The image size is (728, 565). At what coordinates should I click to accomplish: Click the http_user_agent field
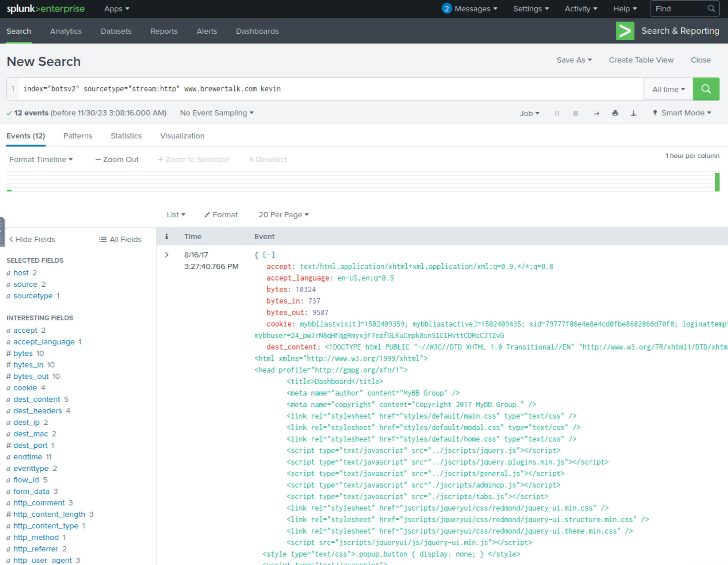click(43, 560)
